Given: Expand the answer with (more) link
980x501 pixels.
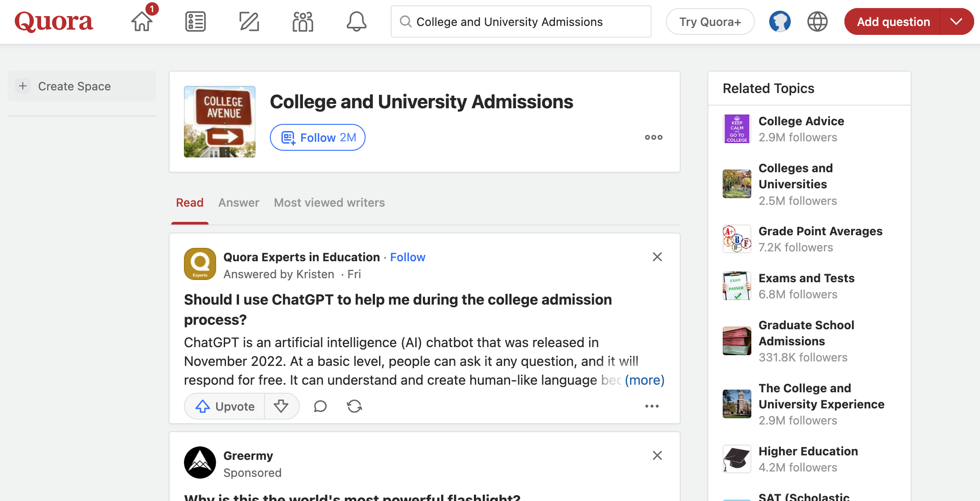Looking at the screenshot, I should [x=644, y=380].
